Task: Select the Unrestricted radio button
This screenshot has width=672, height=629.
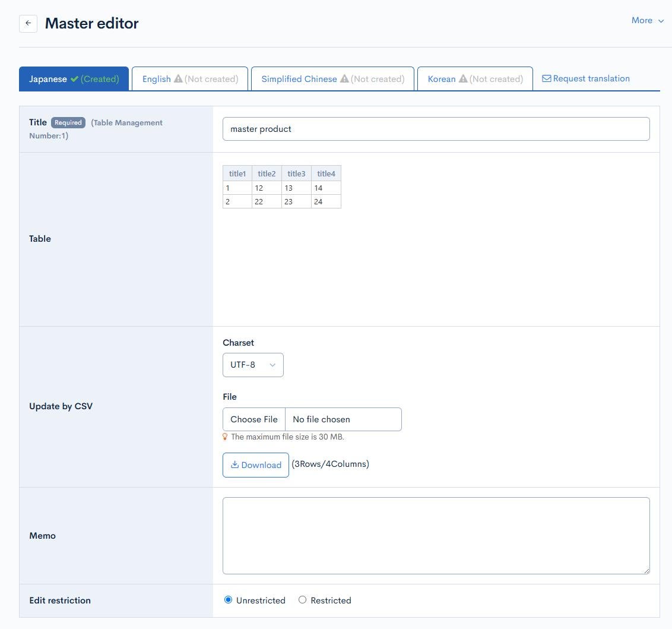Action: [x=228, y=600]
